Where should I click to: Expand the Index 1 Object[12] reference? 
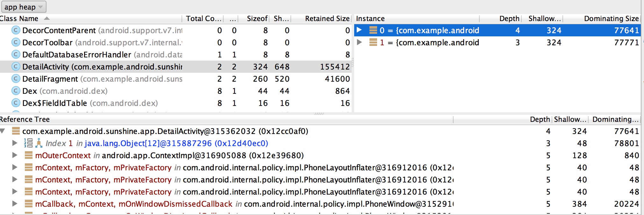15,143
